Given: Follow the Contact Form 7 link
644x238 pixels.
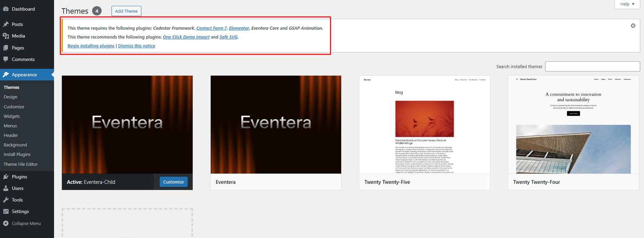Looking at the screenshot, I should 211,28.
